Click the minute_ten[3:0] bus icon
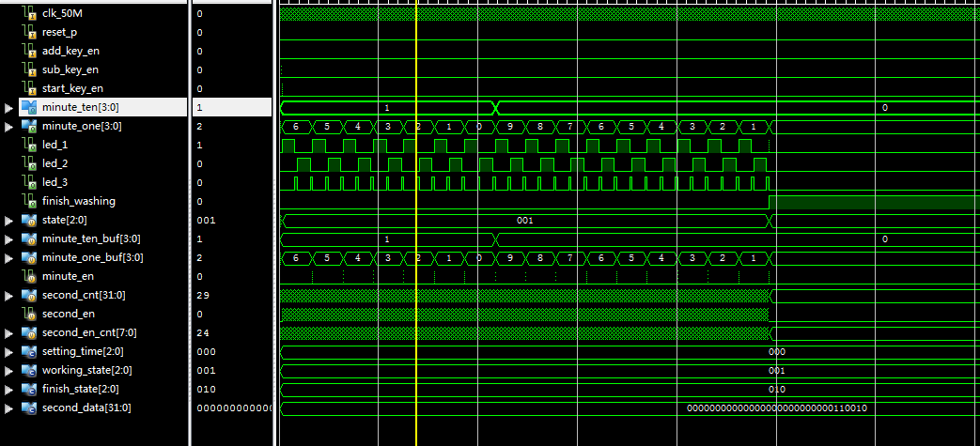This screenshot has height=446, width=980. [29, 107]
